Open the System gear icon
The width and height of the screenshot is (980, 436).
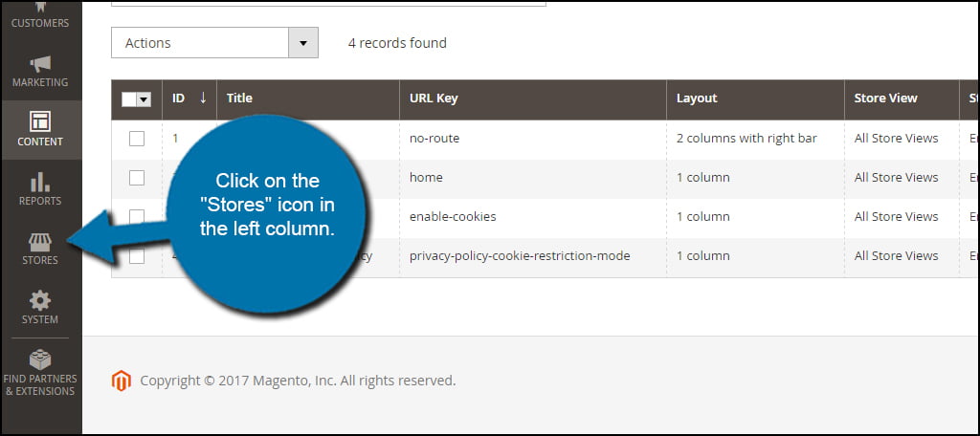(x=40, y=301)
